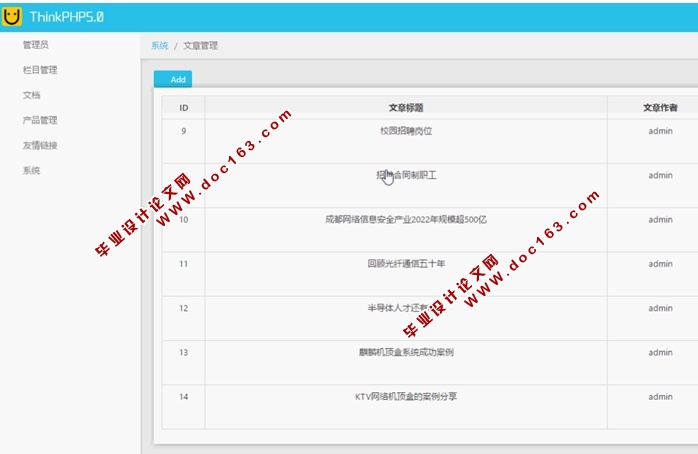Click 文章管理 breadcrumb text
Viewport: 698px width, 454px height.
click(200, 45)
